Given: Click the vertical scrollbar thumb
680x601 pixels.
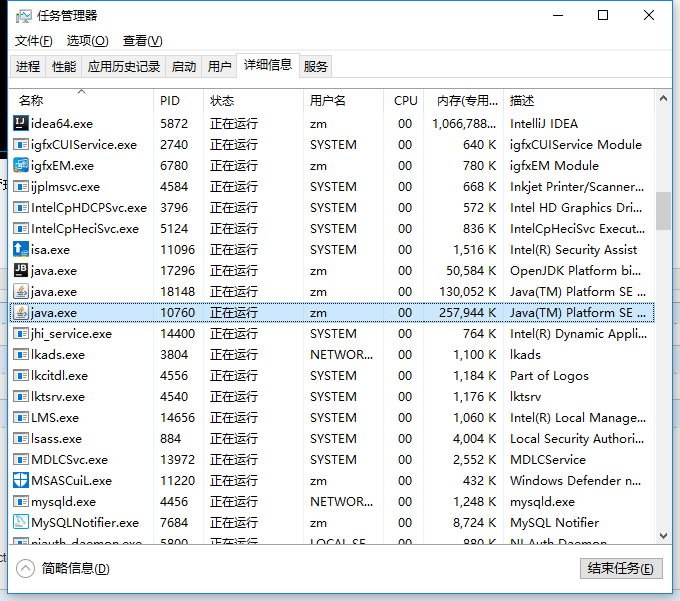Looking at the screenshot, I should (x=663, y=211).
